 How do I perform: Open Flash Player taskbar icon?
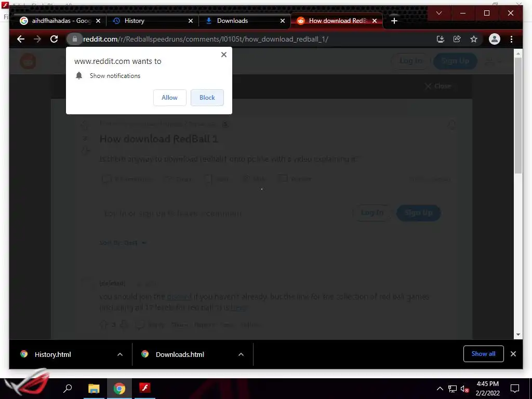coord(145,388)
